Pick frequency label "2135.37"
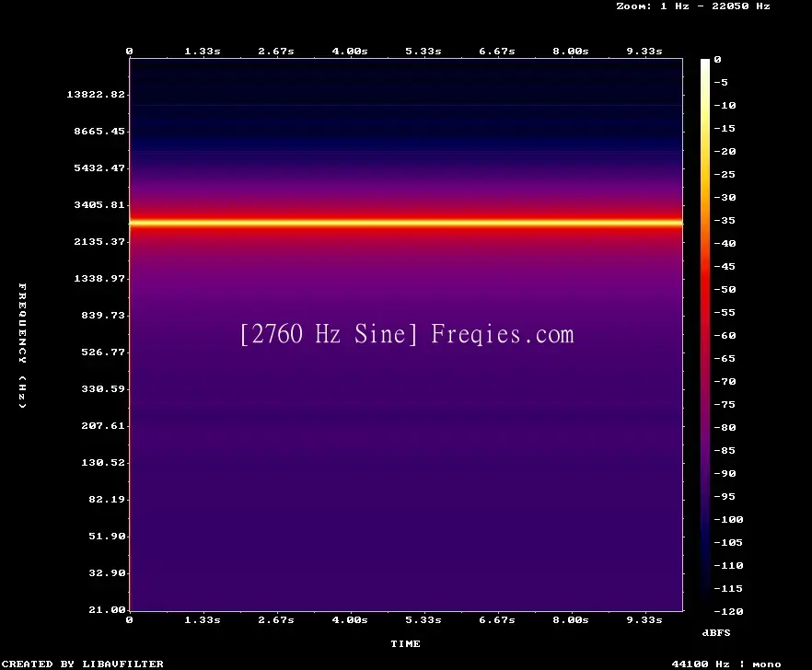Screen dimensions: 812x670 99,241
